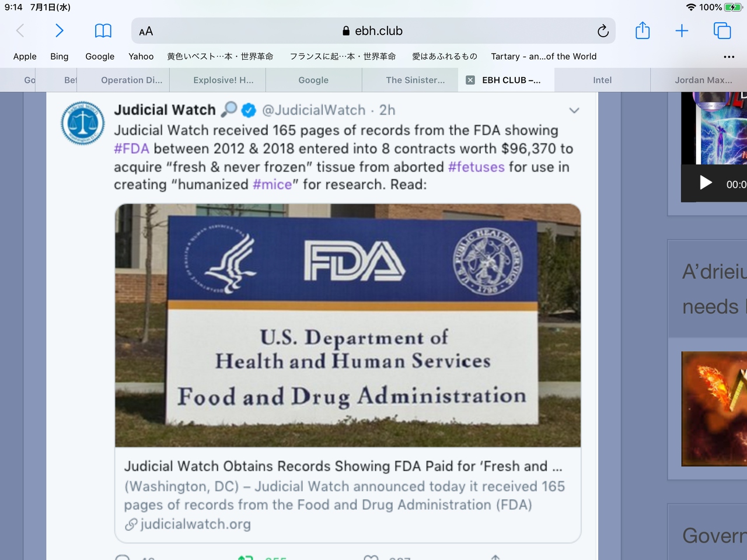Image resolution: width=747 pixels, height=560 pixels.
Task: Open the FDA sign article image
Action: (x=348, y=325)
